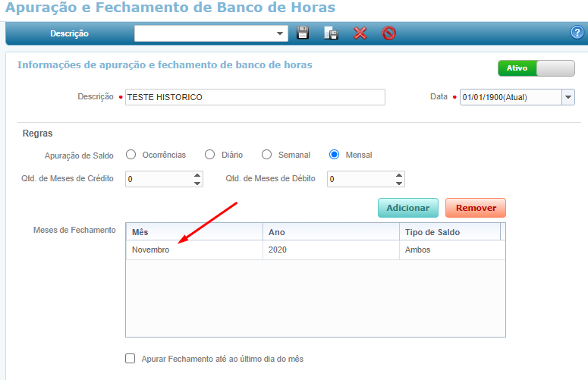Screen dimensions: 588x380
Task: Click the Remover button
Action: point(476,208)
